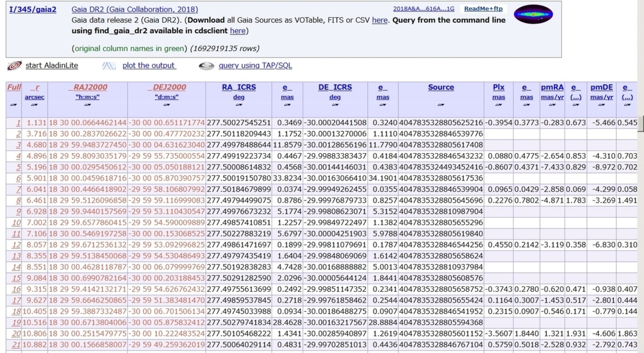Sort by the DE_ICRS column arrows
644x353 pixels.
point(335,105)
